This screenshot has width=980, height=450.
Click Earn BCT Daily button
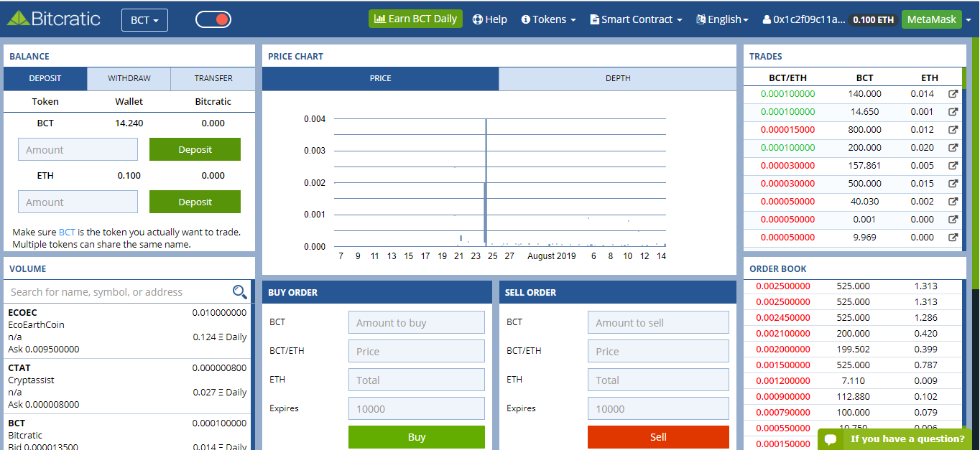[415, 19]
